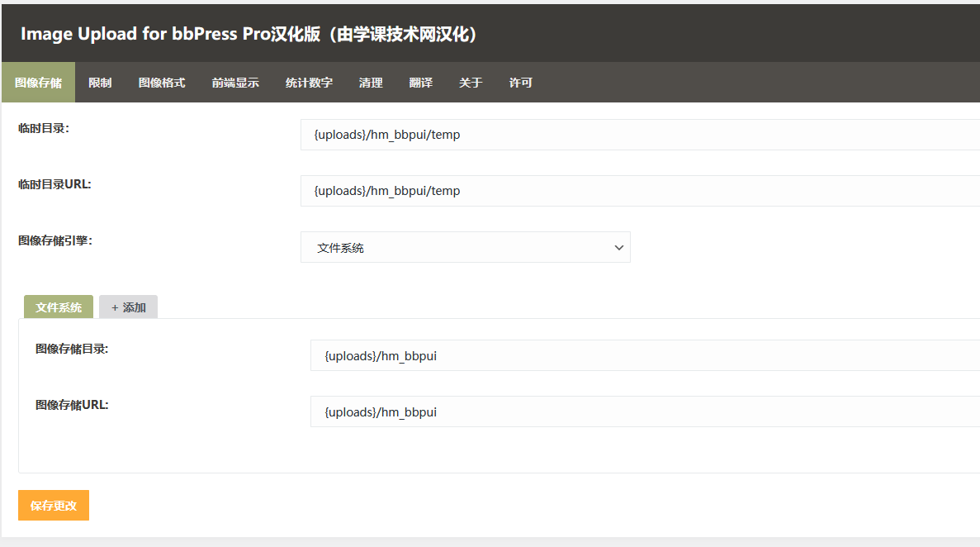Open the 翻译 tab
The width and height of the screenshot is (980, 547).
pyautogui.click(x=420, y=83)
